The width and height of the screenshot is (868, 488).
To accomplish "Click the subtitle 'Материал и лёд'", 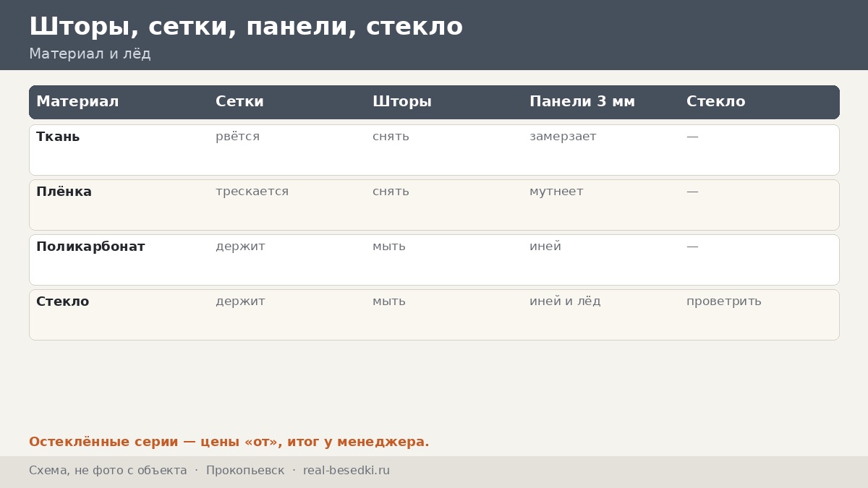I will tap(90, 54).
